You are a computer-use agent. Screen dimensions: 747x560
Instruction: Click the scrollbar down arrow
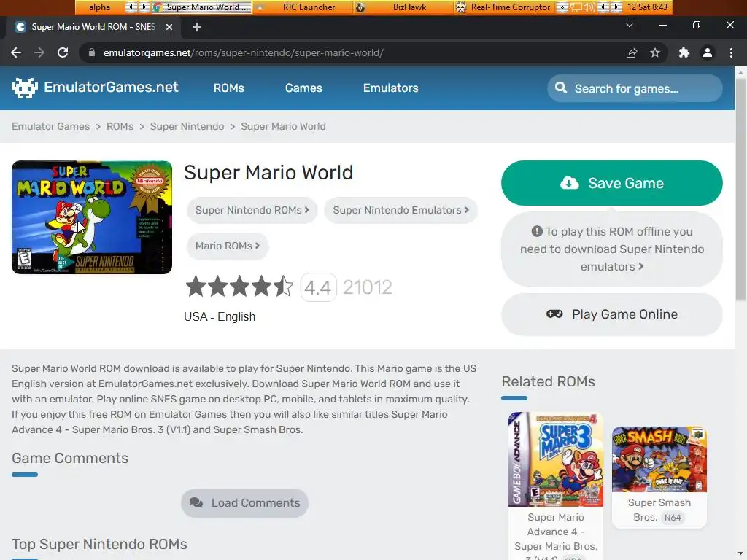[x=741, y=555]
